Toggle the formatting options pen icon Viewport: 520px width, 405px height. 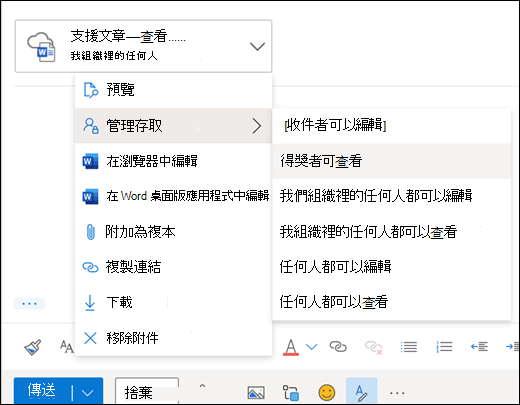pyautogui.click(x=362, y=392)
